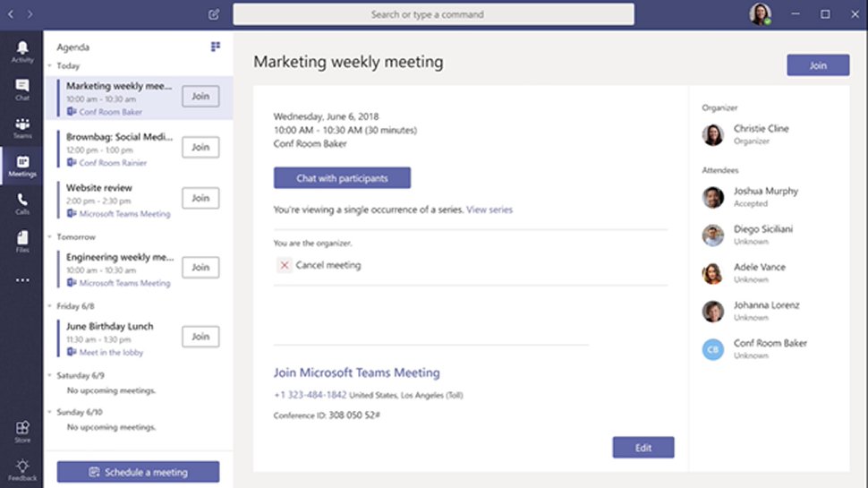Click Conf Room Rainier location text
The height and width of the screenshot is (488, 868).
pos(113,163)
